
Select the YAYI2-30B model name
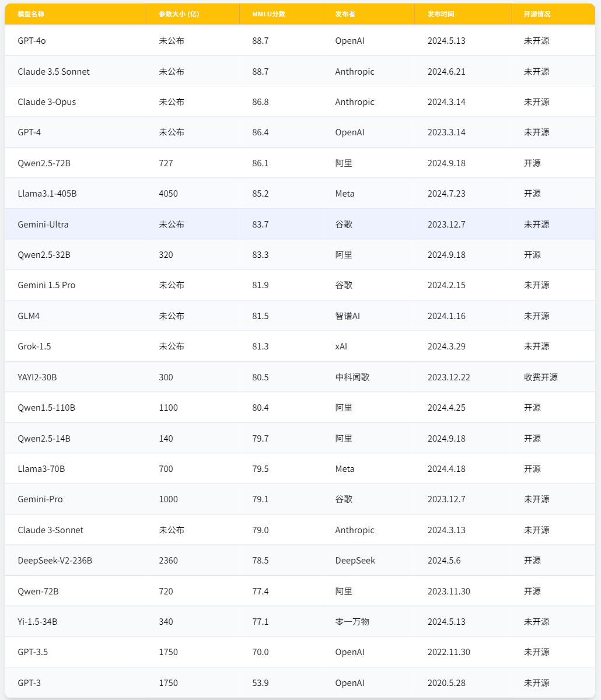(37, 377)
